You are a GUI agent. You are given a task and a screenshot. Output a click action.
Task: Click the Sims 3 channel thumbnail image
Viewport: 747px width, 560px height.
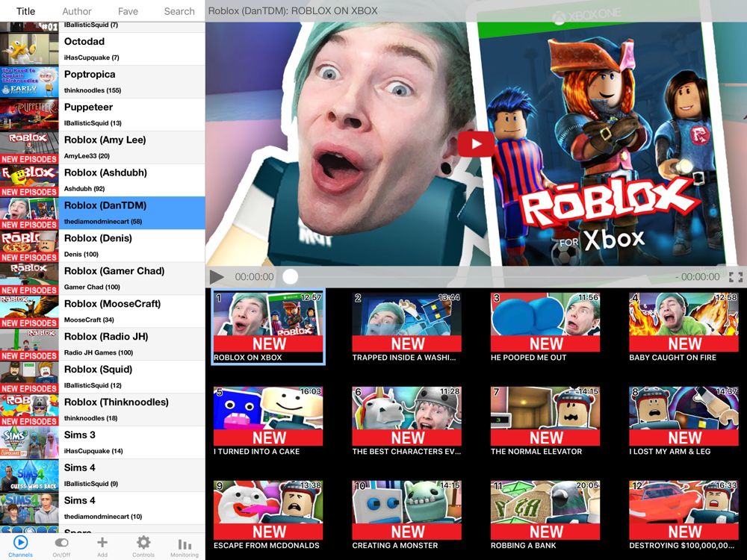[x=29, y=443]
